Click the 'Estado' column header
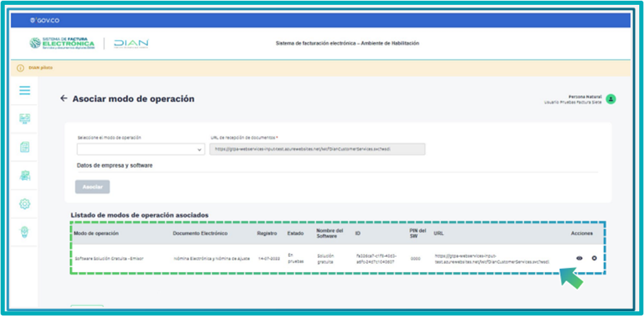Image resolution: width=644 pixels, height=316 pixels. pyautogui.click(x=295, y=233)
